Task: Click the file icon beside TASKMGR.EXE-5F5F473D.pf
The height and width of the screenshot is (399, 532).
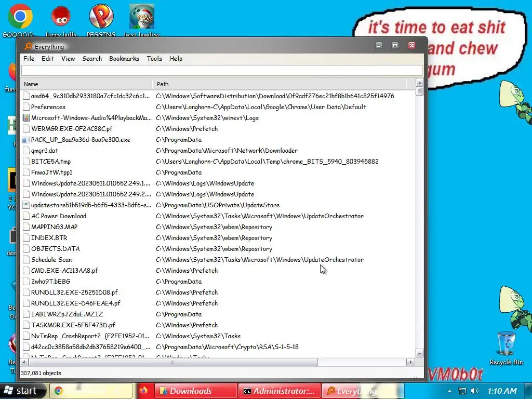Action: click(26, 325)
